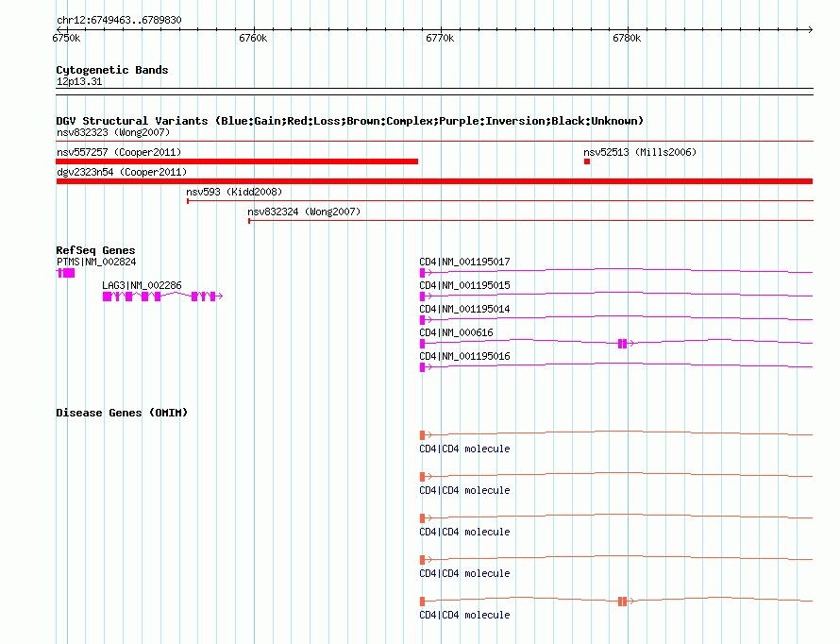Screen dimensions: 840x644
Task: Click the fourth CD4|CD4 molecule OMIM label
Action: pos(464,574)
